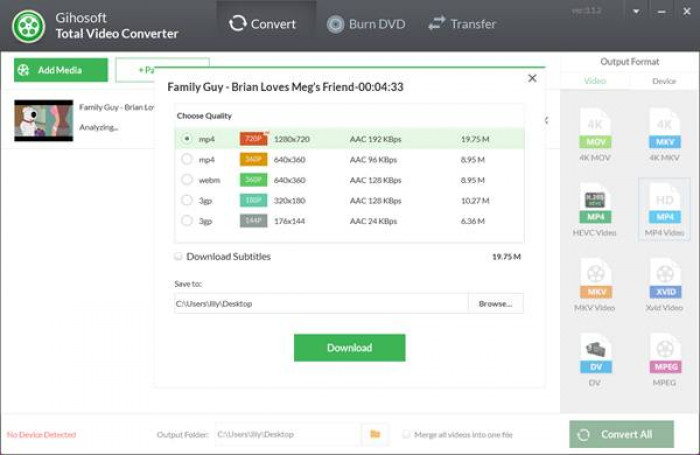This screenshot has width=700, height=455.
Task: Click the green Download button
Action: (x=349, y=348)
